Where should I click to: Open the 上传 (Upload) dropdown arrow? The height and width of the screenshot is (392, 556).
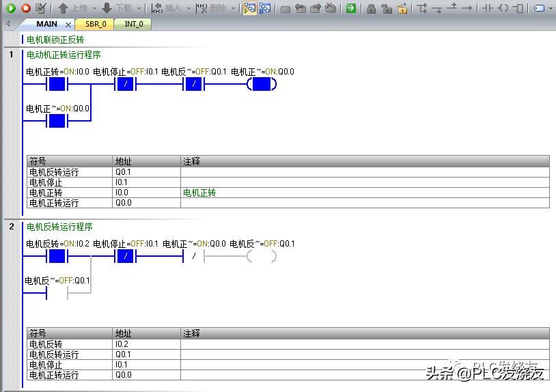point(94,8)
